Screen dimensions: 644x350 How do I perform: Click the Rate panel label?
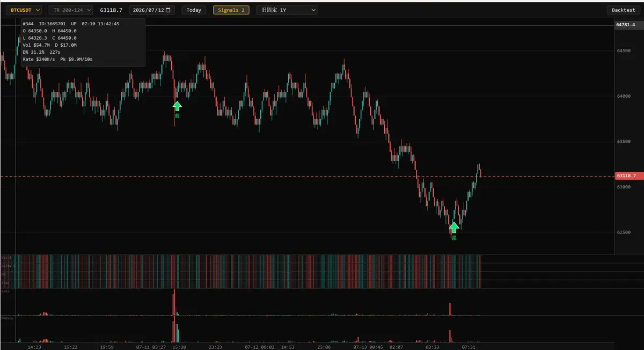pyautogui.click(x=5, y=291)
